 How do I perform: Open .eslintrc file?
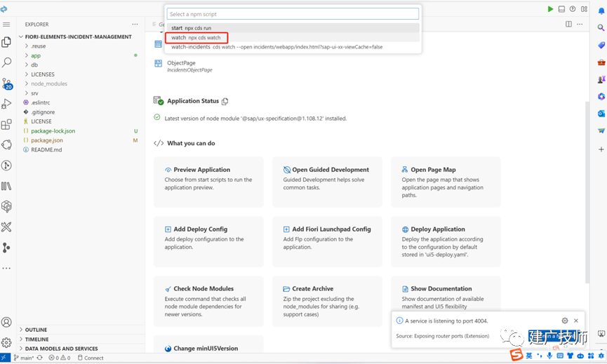click(40, 102)
